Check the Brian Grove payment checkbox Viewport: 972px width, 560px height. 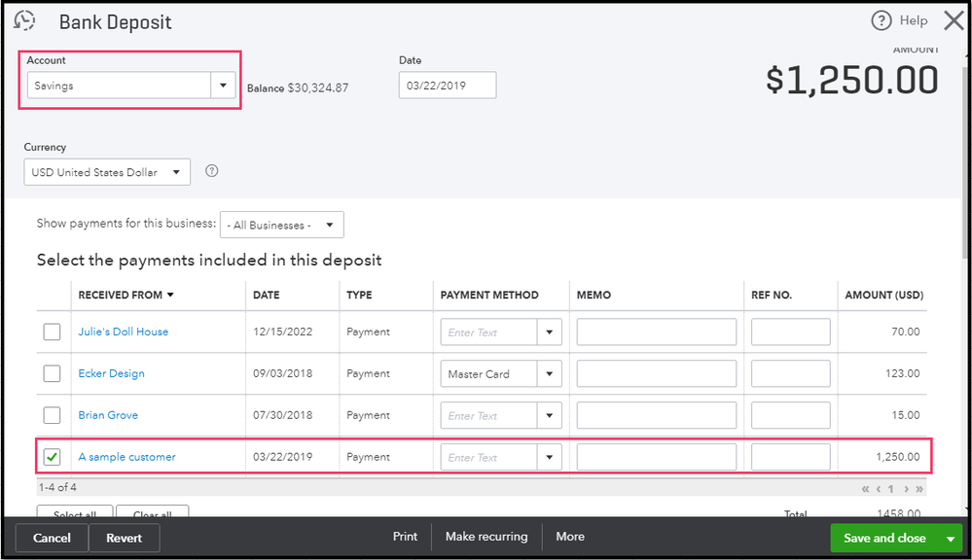(x=53, y=415)
